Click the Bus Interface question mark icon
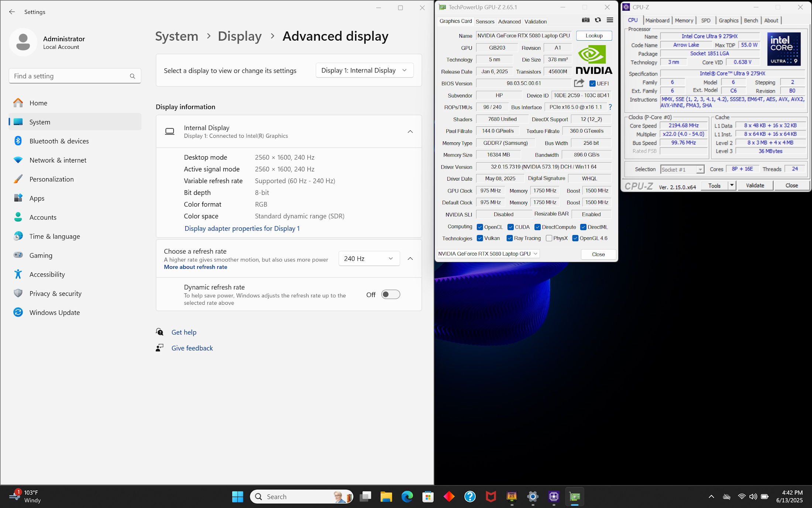This screenshot has width=812, height=508. tap(610, 107)
